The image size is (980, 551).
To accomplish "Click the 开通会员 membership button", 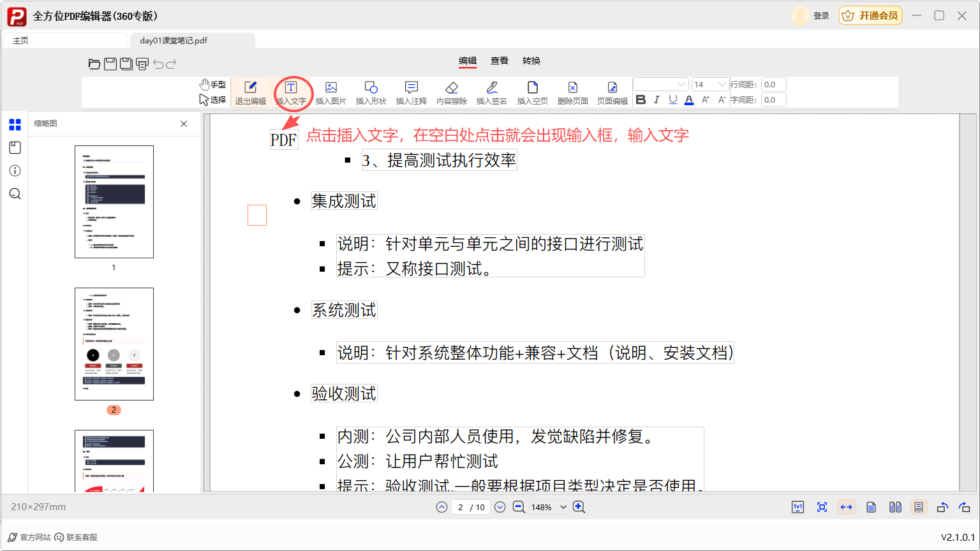I will click(x=870, y=15).
